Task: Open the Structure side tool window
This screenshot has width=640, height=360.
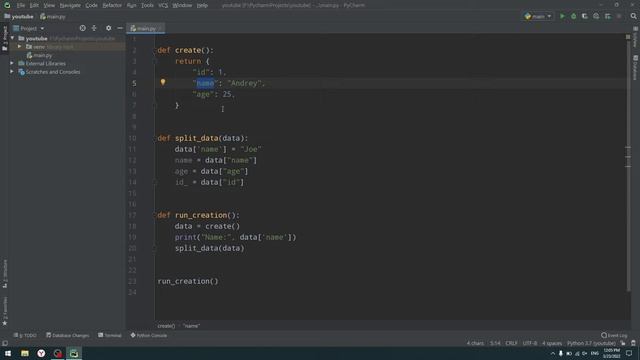Action: coord(4,273)
